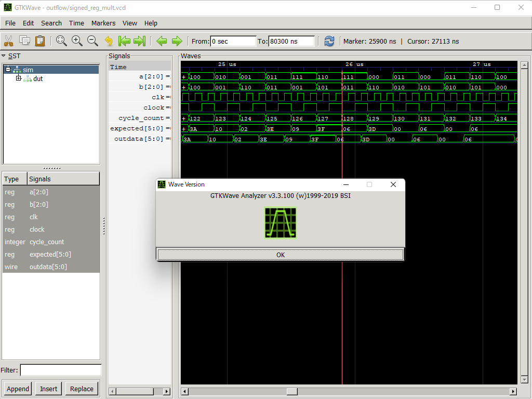Click the From time input field
This screenshot has width=532, height=399.
[233, 42]
